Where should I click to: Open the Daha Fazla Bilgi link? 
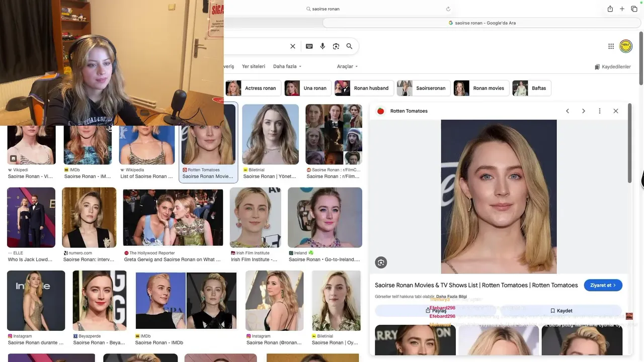pyautogui.click(x=451, y=297)
